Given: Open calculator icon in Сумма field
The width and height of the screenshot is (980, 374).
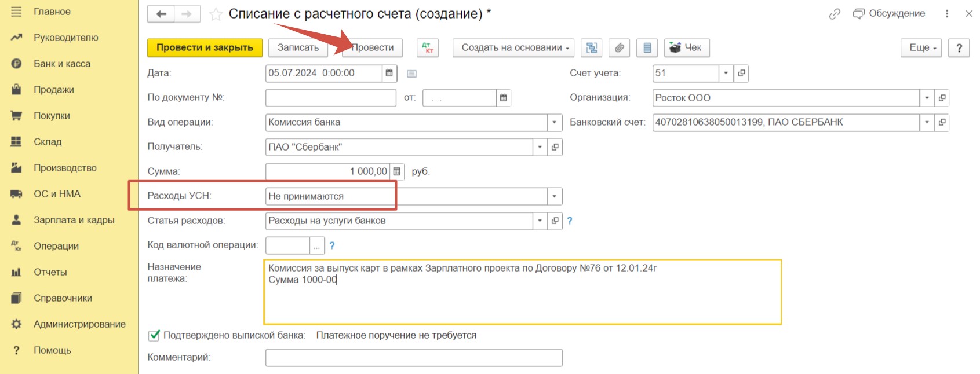Looking at the screenshot, I should click(397, 171).
